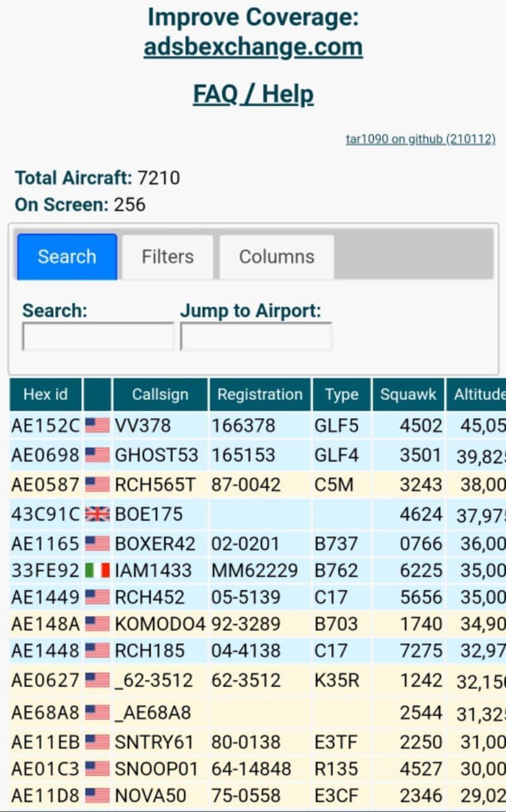Open the tar1090 on github link
The image size is (506, 812).
pyautogui.click(x=420, y=139)
